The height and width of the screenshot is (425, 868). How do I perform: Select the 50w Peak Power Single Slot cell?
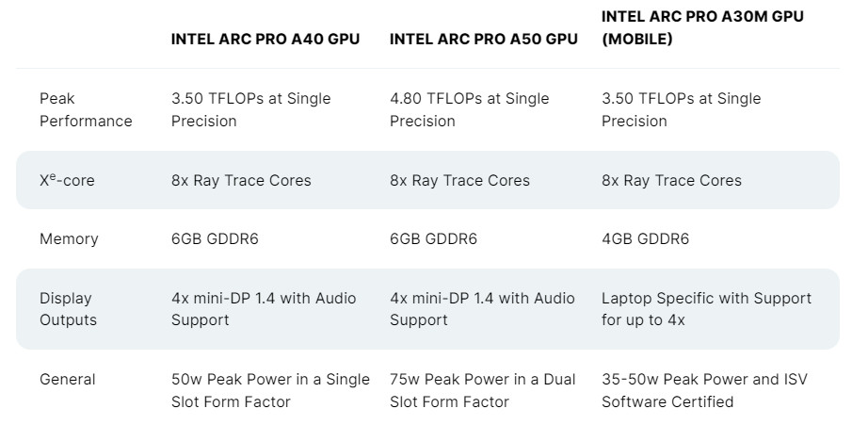tap(270, 390)
